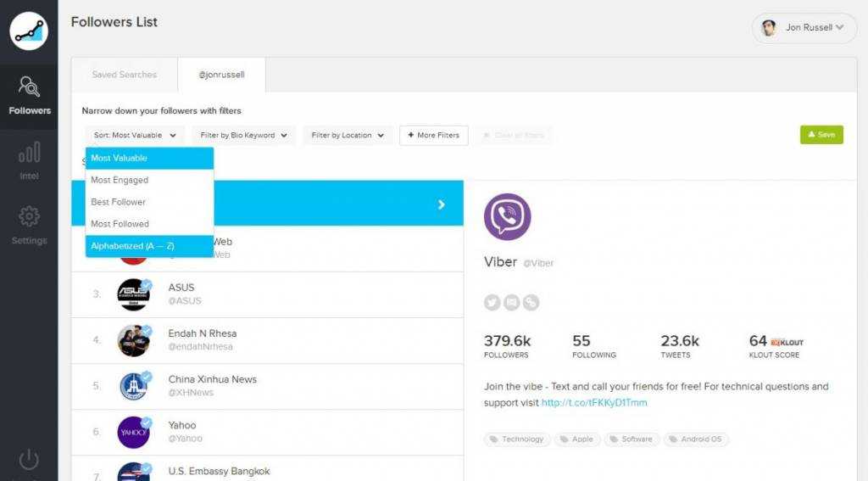Choose Alphabetized (A — Z) sort option
This screenshot has width=868, height=481.
(134, 246)
